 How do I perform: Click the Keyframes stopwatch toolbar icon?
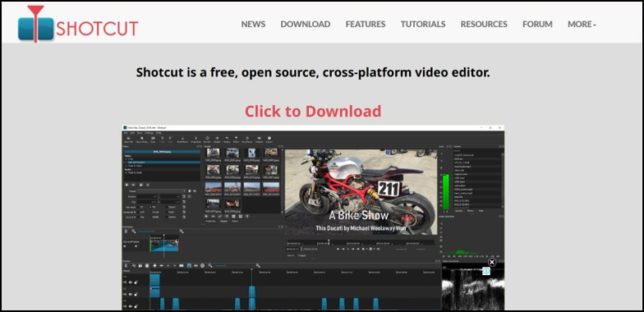click(x=247, y=138)
